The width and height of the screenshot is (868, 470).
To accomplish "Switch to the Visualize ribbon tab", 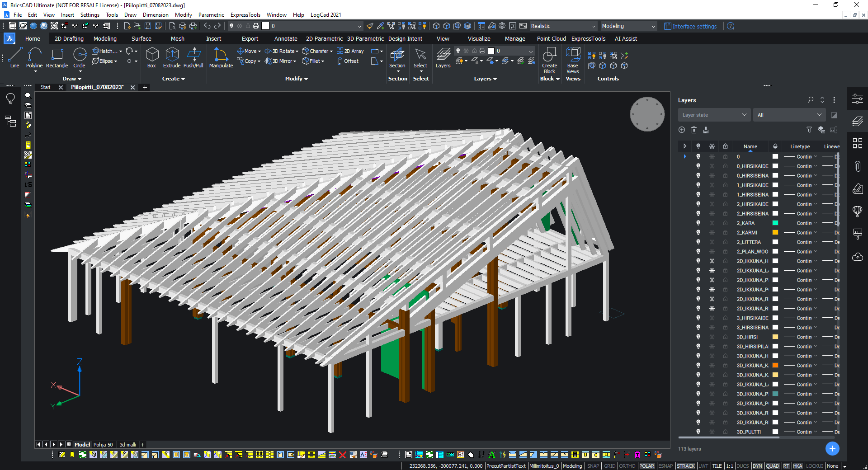I will [x=479, y=39].
